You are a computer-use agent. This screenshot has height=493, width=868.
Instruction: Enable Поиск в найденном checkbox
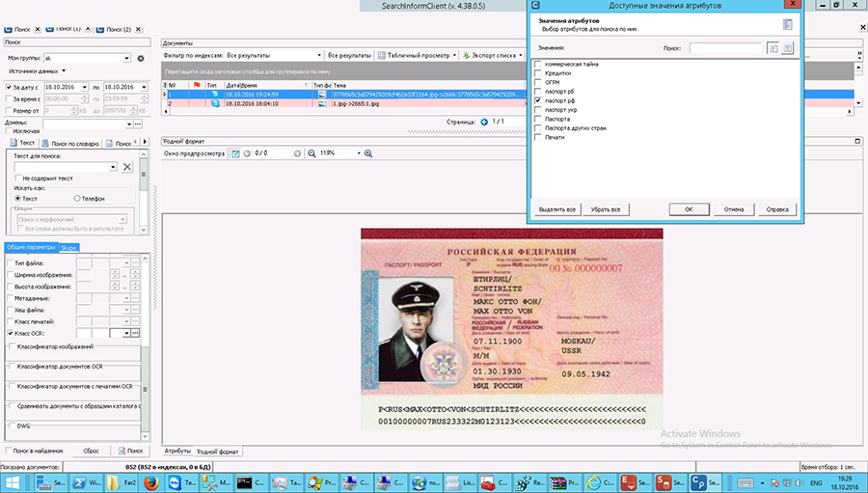[9, 451]
